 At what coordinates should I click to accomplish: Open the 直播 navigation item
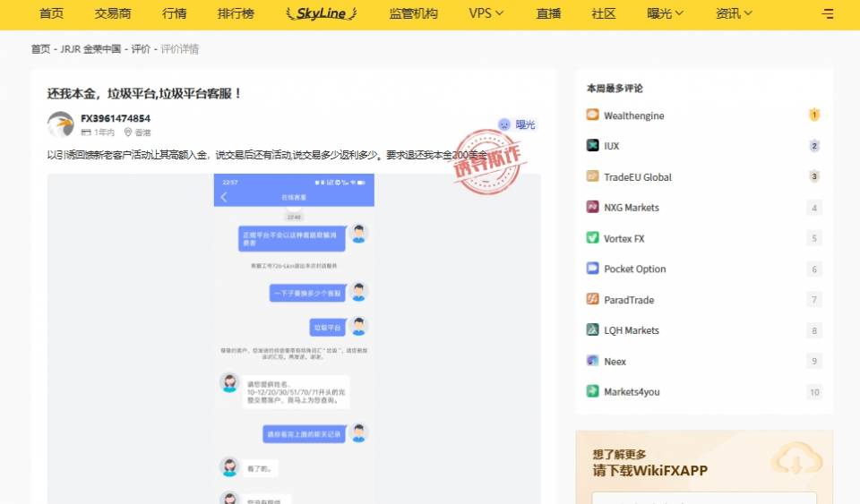pos(548,13)
